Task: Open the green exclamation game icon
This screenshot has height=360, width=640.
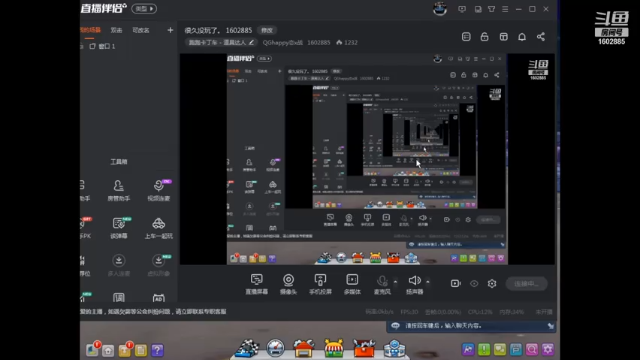Action: [x=484, y=349]
